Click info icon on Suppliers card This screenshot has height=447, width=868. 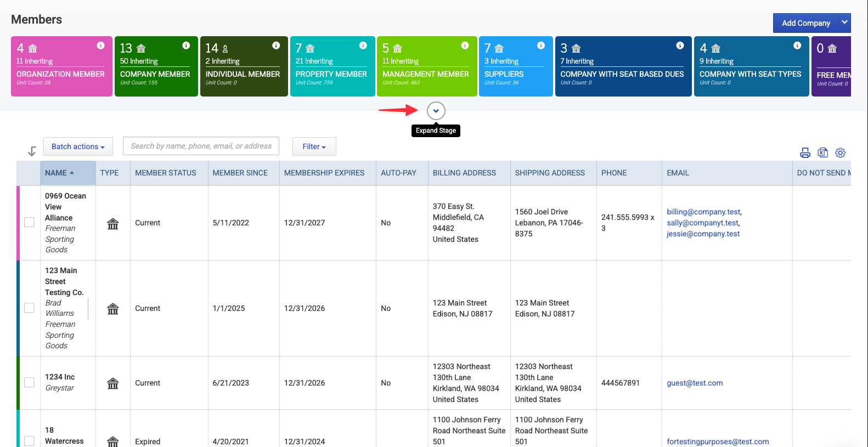click(x=540, y=46)
